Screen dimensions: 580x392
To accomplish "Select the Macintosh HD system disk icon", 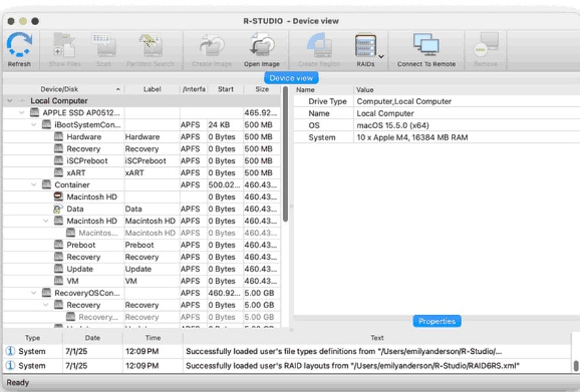I will coord(59,196).
